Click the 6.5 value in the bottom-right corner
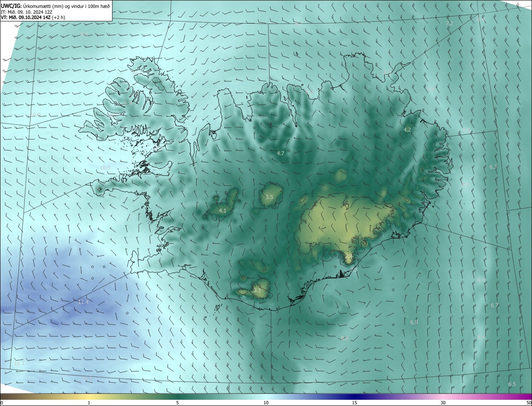 click(x=512, y=384)
